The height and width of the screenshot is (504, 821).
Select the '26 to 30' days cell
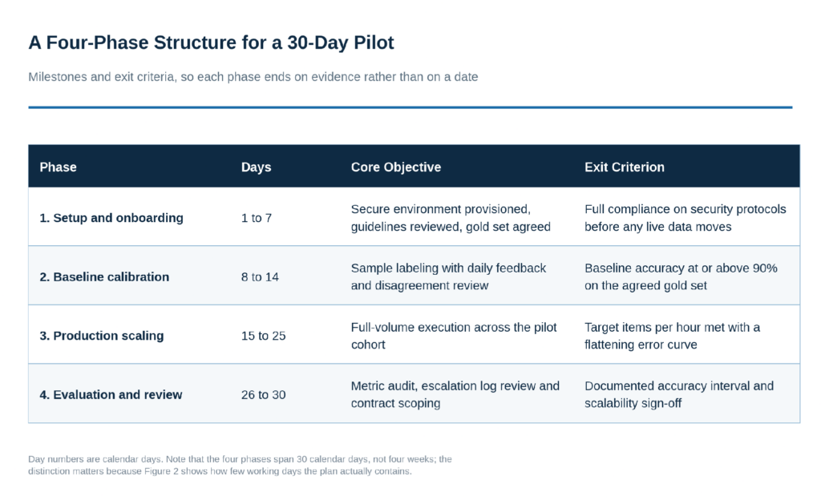263,394
